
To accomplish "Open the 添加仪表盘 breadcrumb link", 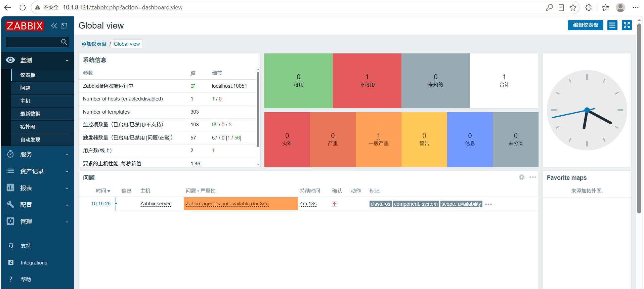I will [94, 44].
